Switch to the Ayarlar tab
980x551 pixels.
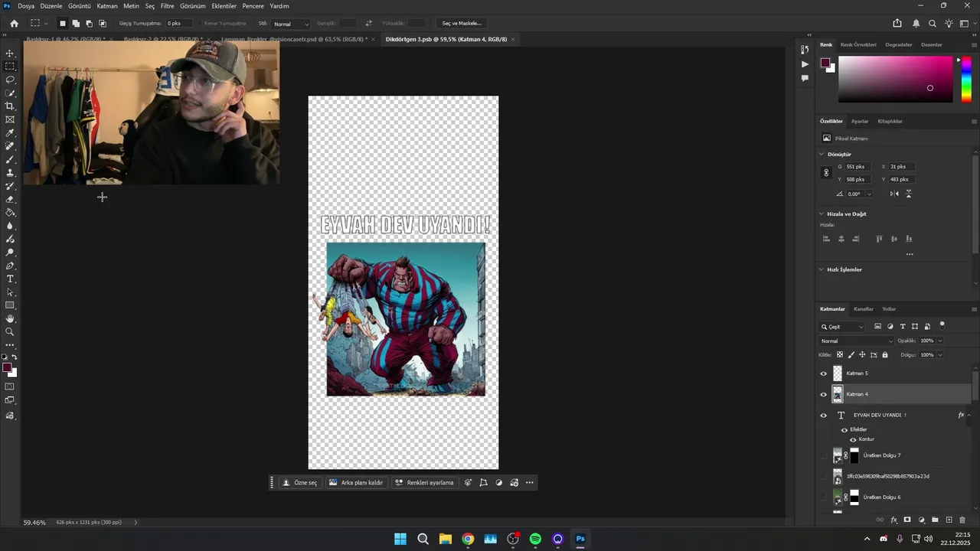coord(860,121)
